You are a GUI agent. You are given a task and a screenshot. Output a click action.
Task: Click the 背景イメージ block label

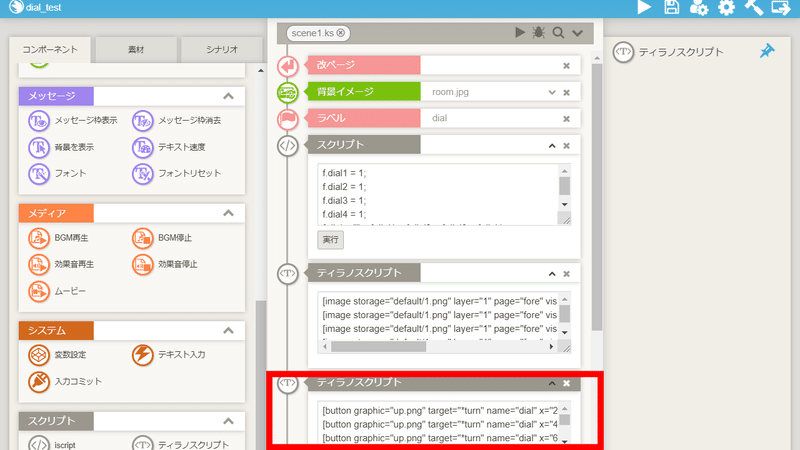point(364,92)
